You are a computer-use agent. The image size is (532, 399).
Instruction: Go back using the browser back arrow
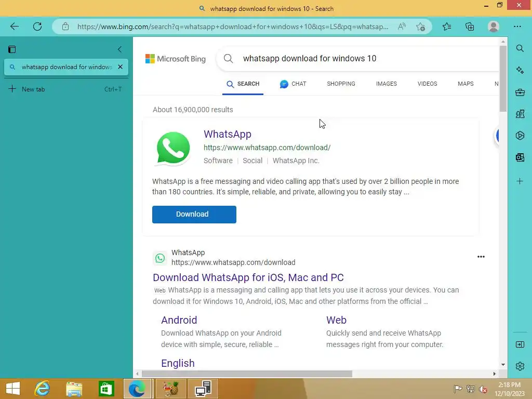(15, 26)
